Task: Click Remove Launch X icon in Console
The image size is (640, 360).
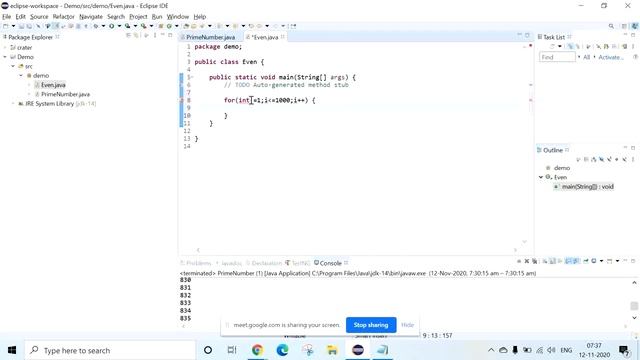Action: point(527,261)
